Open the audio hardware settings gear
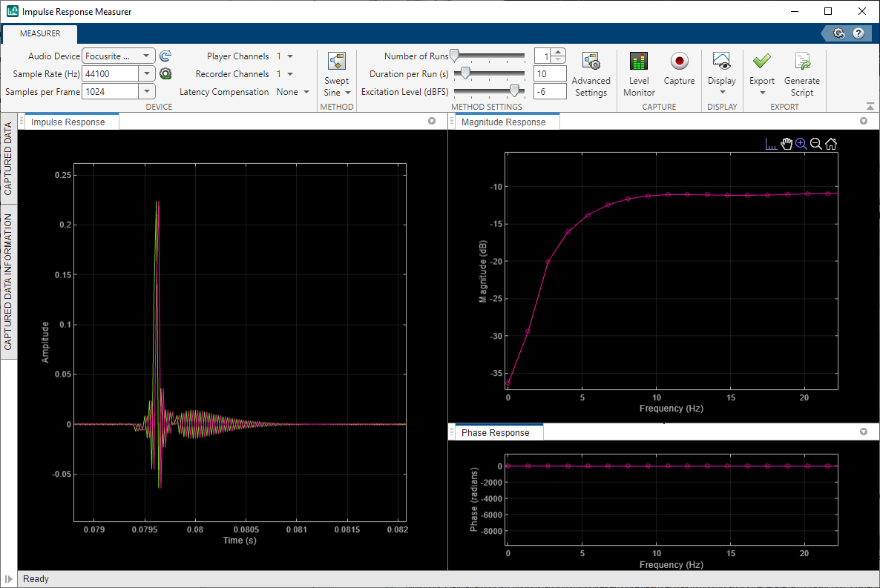 (165, 73)
